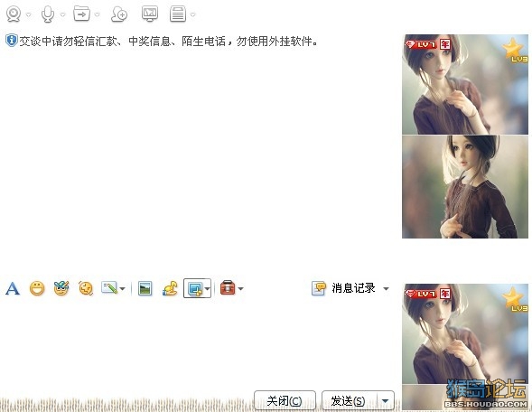
Task: Click LV7 diamond badge on contact avatar
Action: coord(420,44)
